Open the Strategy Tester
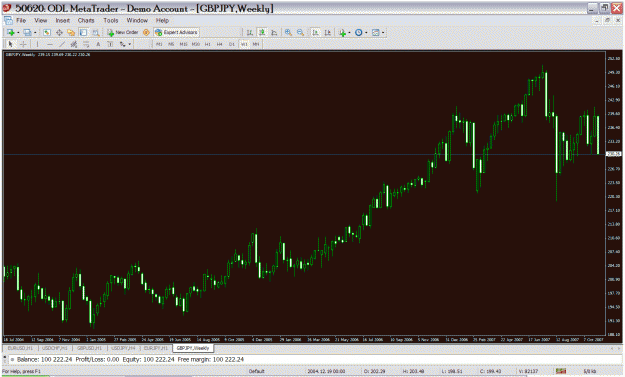 (96, 32)
